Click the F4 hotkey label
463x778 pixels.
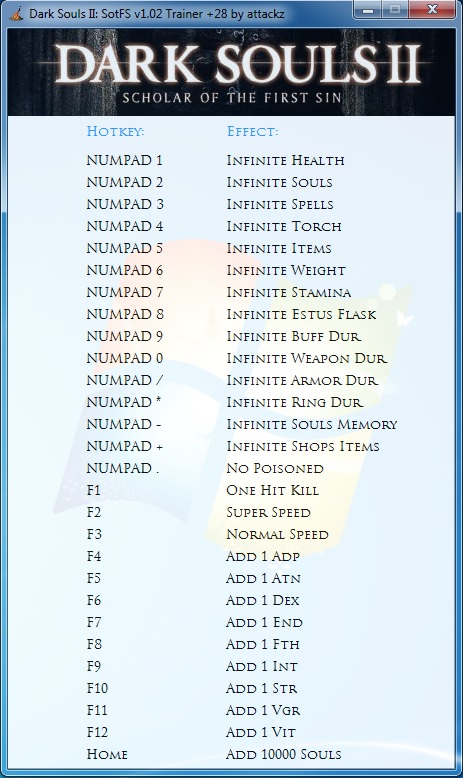point(94,556)
